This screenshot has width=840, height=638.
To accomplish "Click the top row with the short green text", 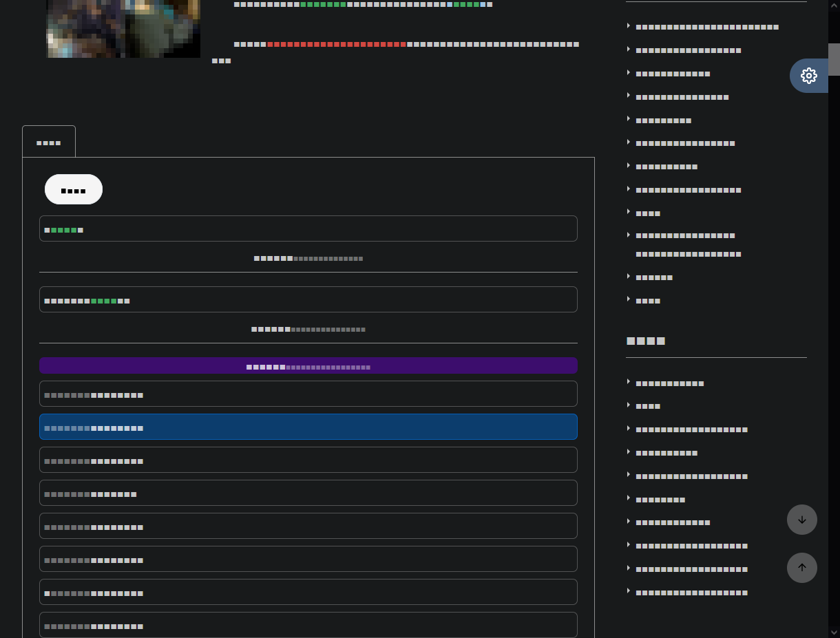I will tap(308, 228).
